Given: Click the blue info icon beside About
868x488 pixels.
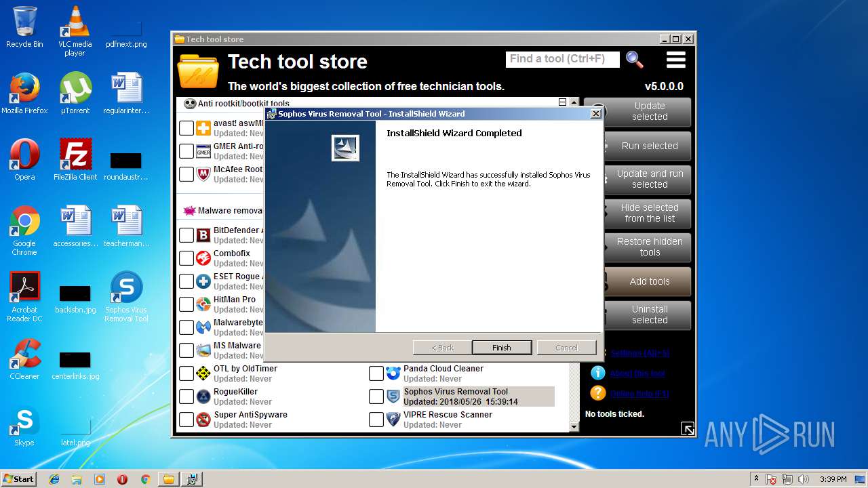Looking at the screenshot, I should click(x=597, y=373).
